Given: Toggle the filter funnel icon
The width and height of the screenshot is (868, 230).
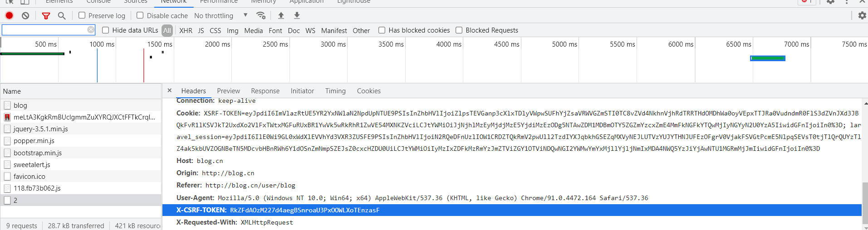Looking at the screenshot, I should pyautogui.click(x=46, y=16).
